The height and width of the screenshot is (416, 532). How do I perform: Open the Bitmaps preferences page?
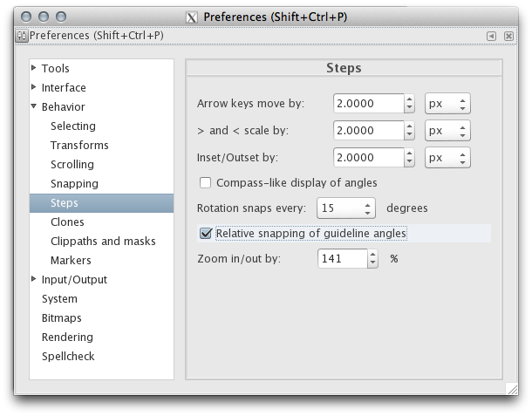[61, 318]
